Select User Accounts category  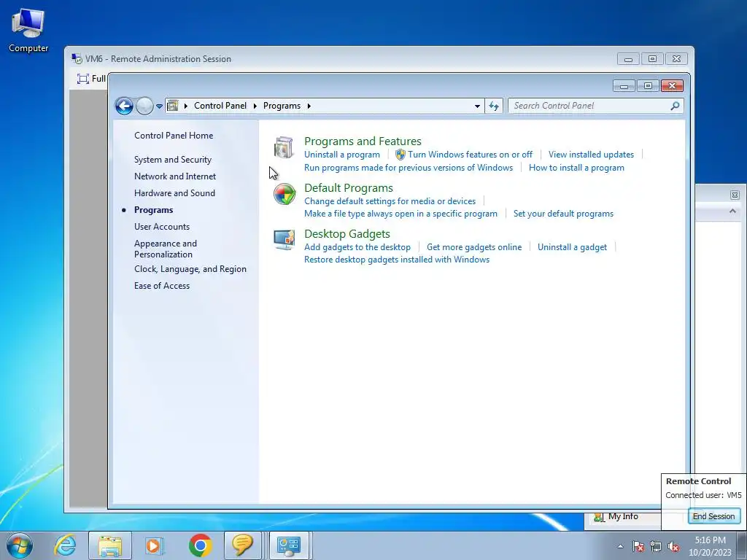point(161,227)
